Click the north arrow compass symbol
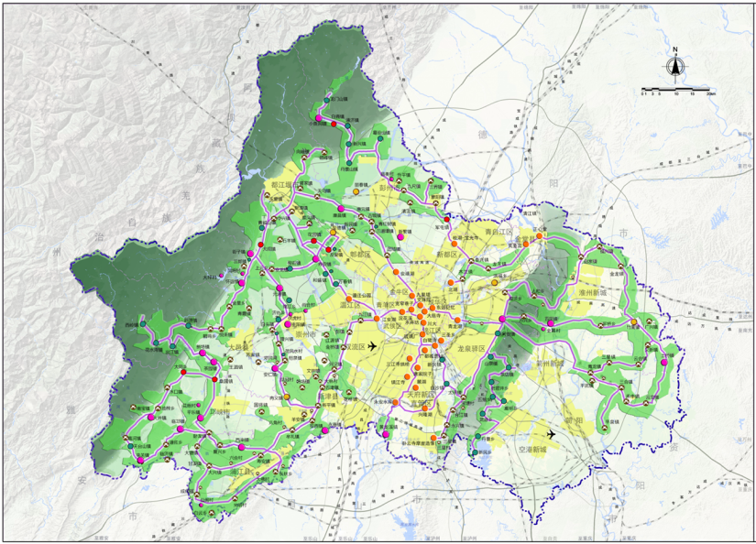Viewport: 756px width, 544px height. point(675,65)
